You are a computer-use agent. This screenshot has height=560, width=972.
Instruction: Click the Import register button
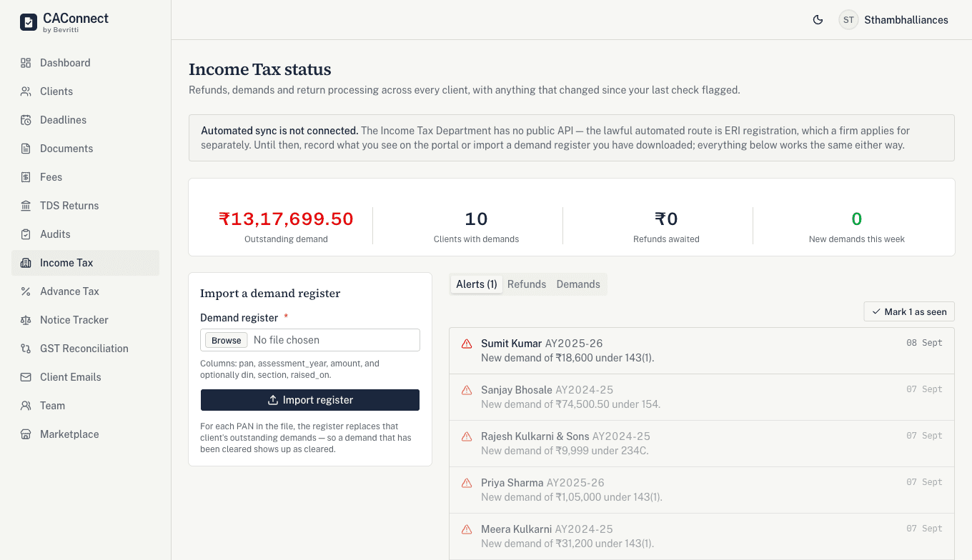point(310,400)
